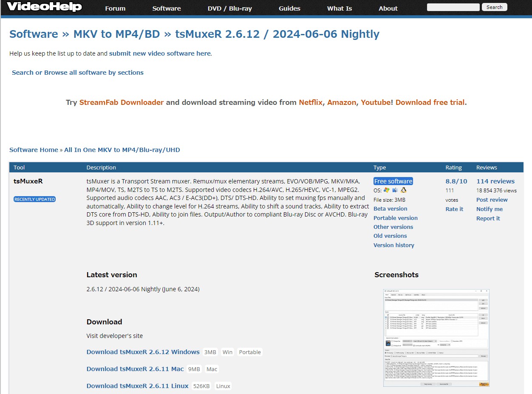Click the Free software badge
532x394 pixels.
coord(393,181)
